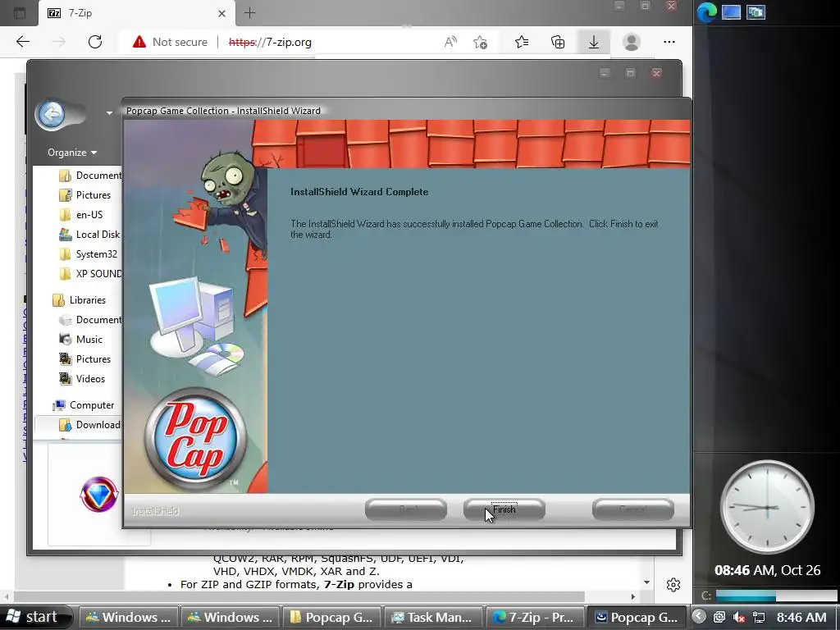Open Read aloud in Edge address bar
The width and height of the screenshot is (840, 630).
450,42
